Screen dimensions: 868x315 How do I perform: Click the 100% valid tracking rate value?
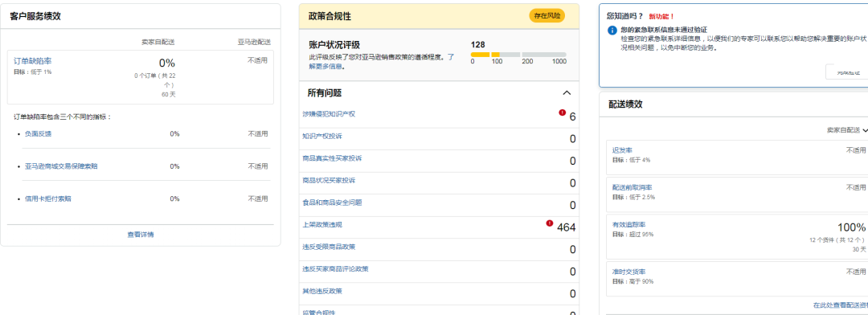[x=851, y=227]
